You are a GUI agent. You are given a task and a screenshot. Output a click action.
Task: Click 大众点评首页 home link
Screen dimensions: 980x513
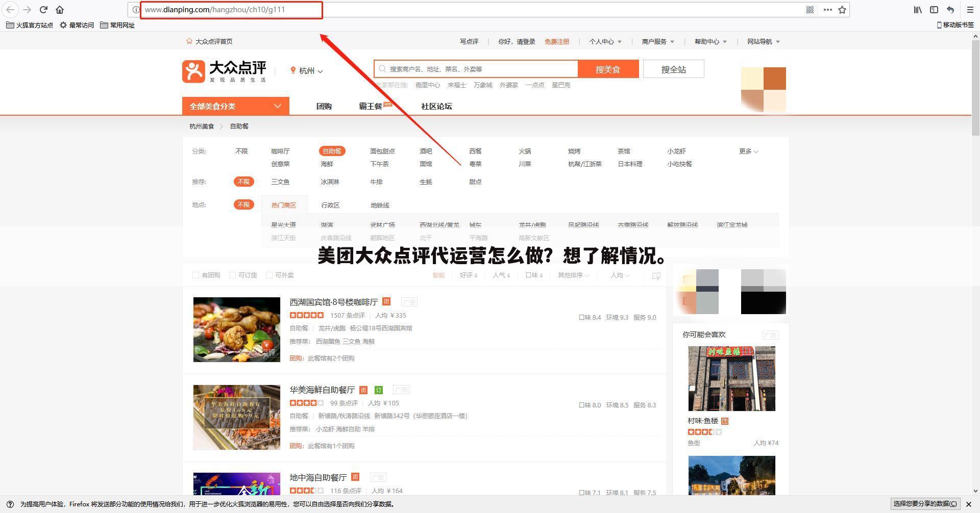209,41
